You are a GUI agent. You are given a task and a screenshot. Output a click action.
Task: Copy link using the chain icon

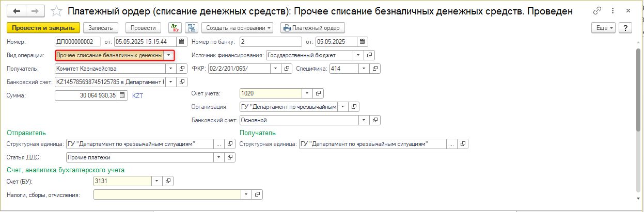click(x=598, y=11)
